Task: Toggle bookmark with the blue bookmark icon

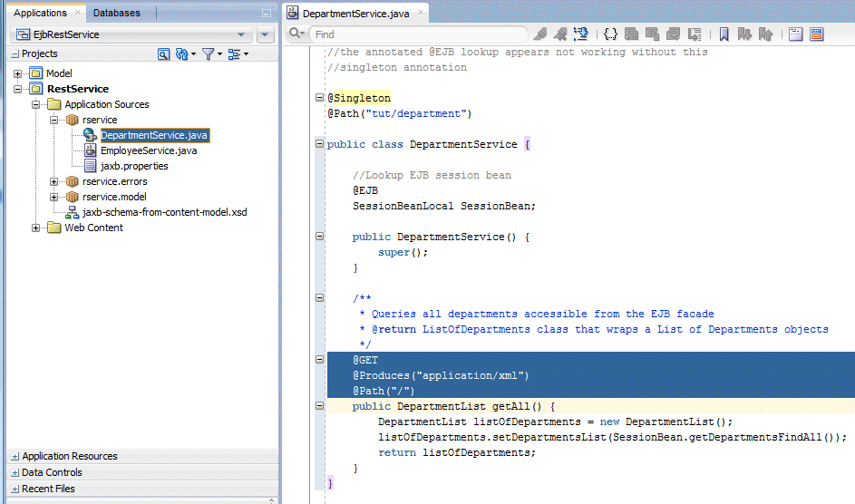Action: [x=724, y=34]
